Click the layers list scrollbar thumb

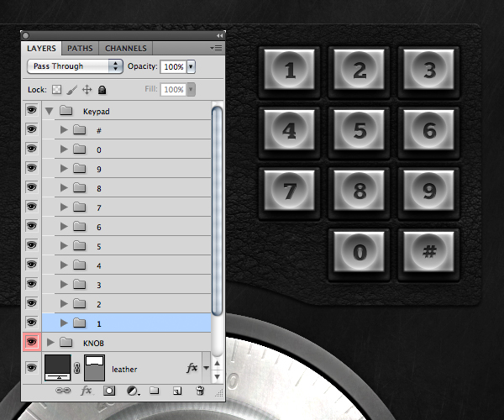(x=218, y=211)
